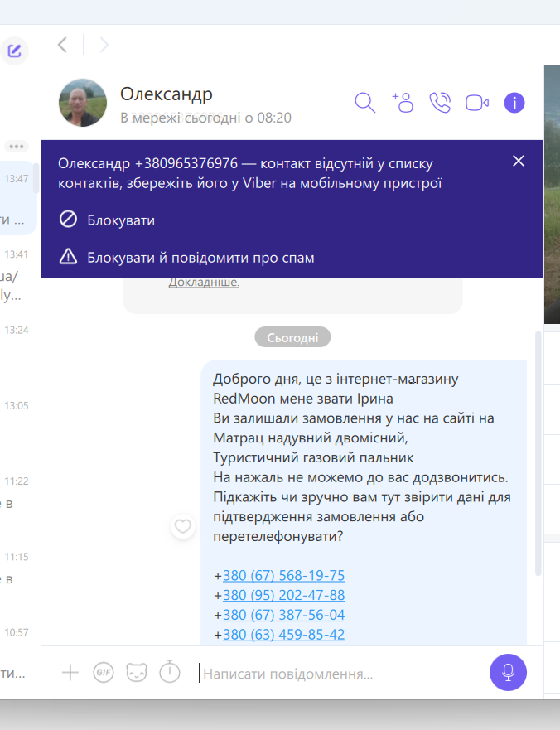Start a video call with Олександр
560x730 pixels.
tap(477, 103)
